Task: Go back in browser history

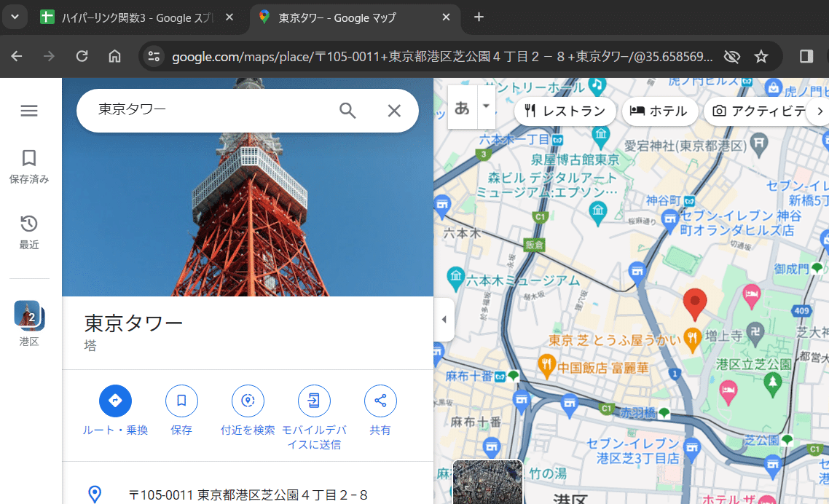Action: (x=17, y=56)
